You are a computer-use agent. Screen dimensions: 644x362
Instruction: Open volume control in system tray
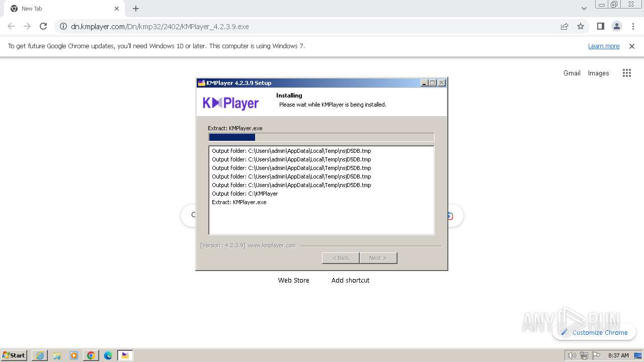tap(572, 355)
